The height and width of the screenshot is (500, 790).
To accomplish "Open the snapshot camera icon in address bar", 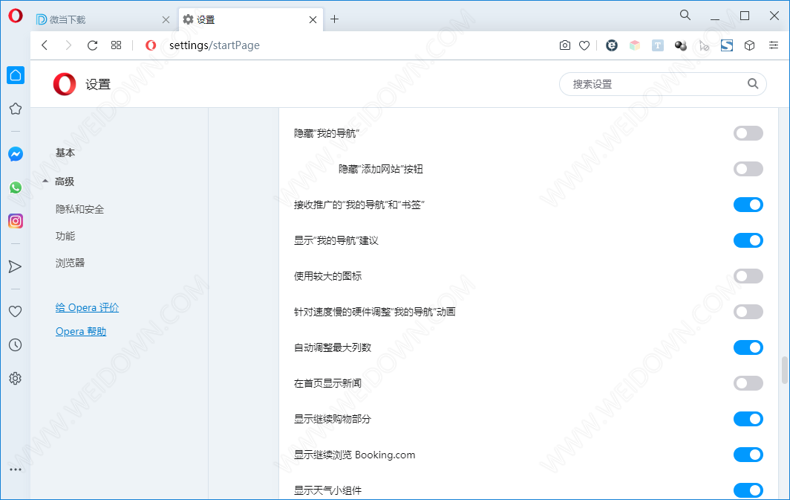I will pyautogui.click(x=565, y=45).
